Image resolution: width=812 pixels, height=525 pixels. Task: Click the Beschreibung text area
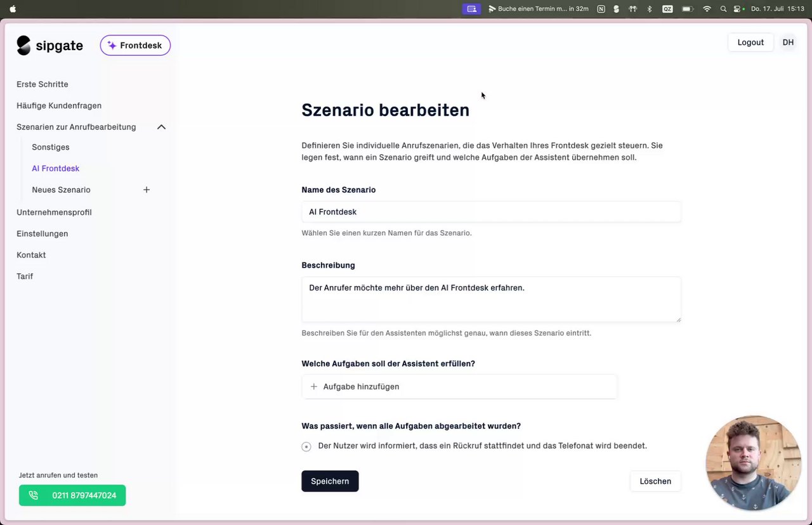point(491,299)
